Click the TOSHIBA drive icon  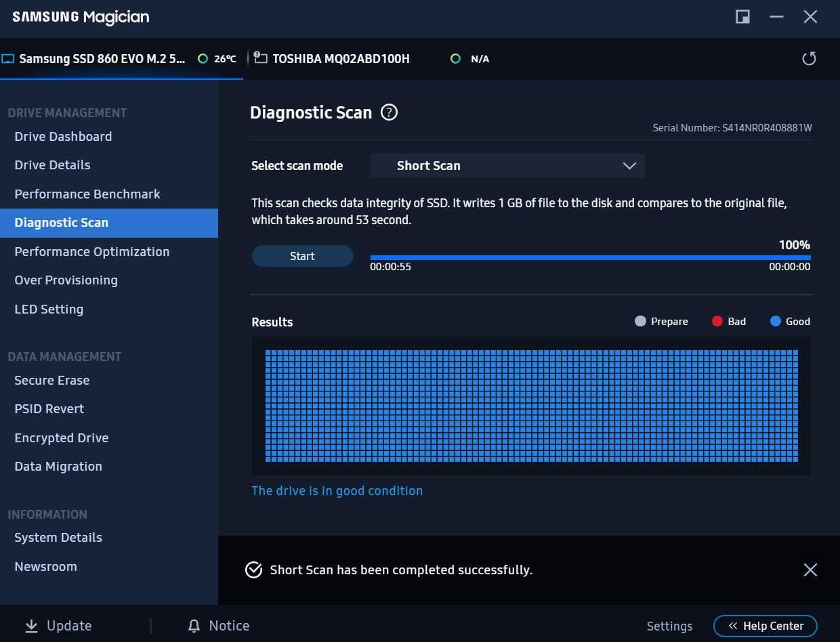tap(260, 58)
